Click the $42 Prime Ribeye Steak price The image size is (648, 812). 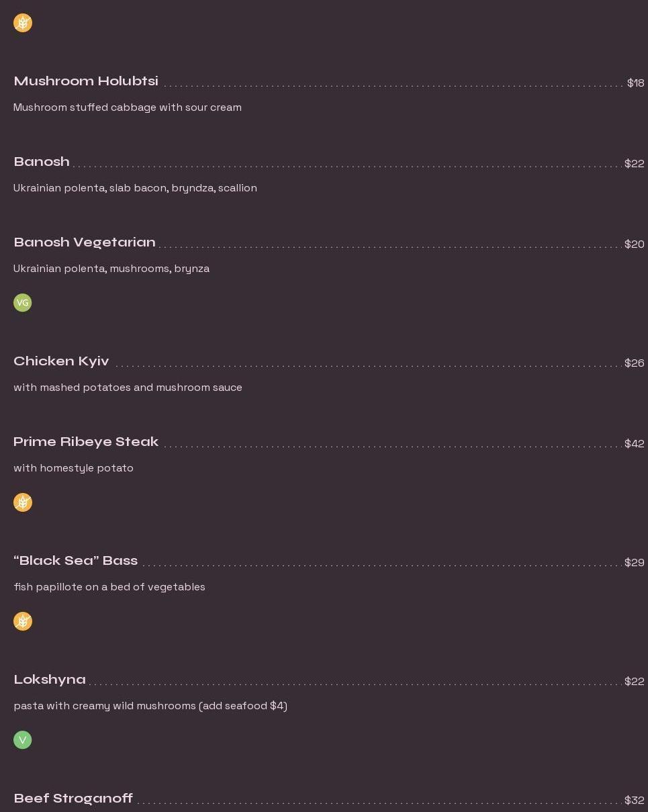click(634, 444)
